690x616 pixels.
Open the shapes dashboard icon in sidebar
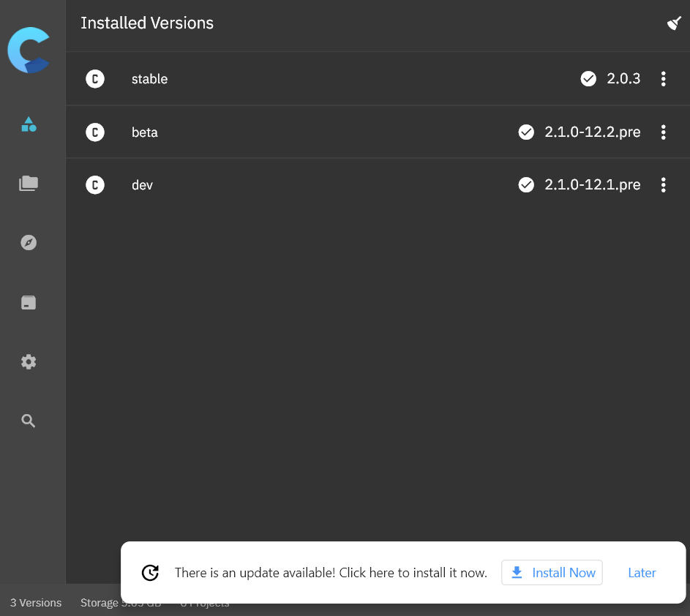pyautogui.click(x=29, y=124)
